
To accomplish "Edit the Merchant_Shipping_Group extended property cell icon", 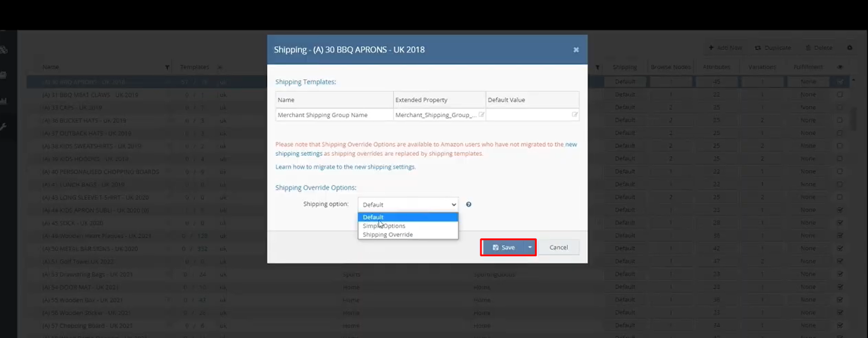I will click(x=481, y=115).
